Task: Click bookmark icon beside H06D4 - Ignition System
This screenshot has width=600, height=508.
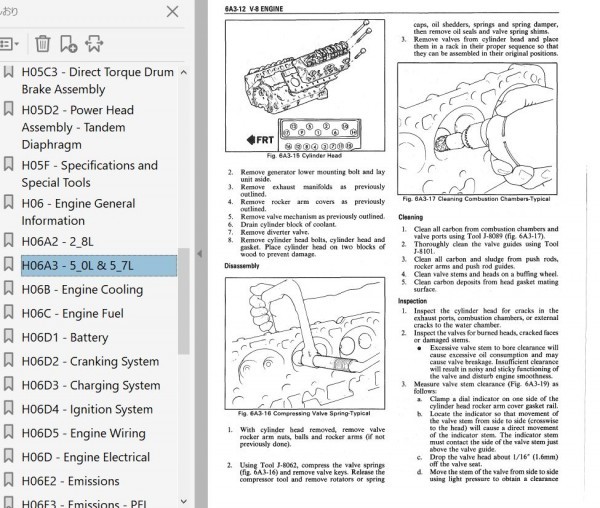Action: click(8, 408)
